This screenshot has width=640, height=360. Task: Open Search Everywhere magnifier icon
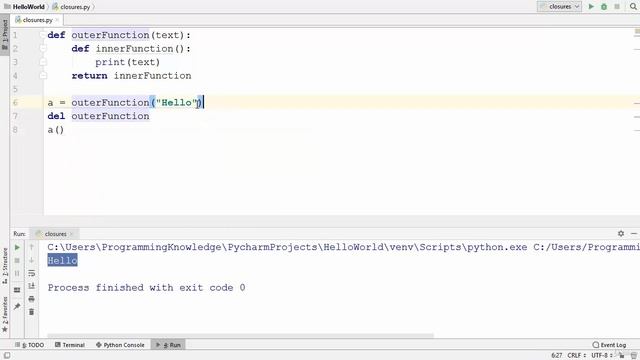pyautogui.click(x=633, y=7)
